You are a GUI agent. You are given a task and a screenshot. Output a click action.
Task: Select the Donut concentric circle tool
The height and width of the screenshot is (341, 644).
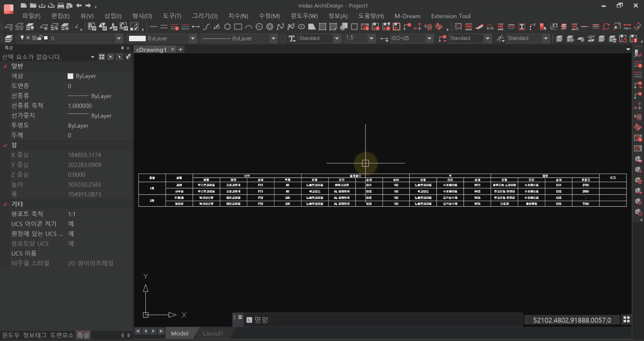[x=270, y=27]
